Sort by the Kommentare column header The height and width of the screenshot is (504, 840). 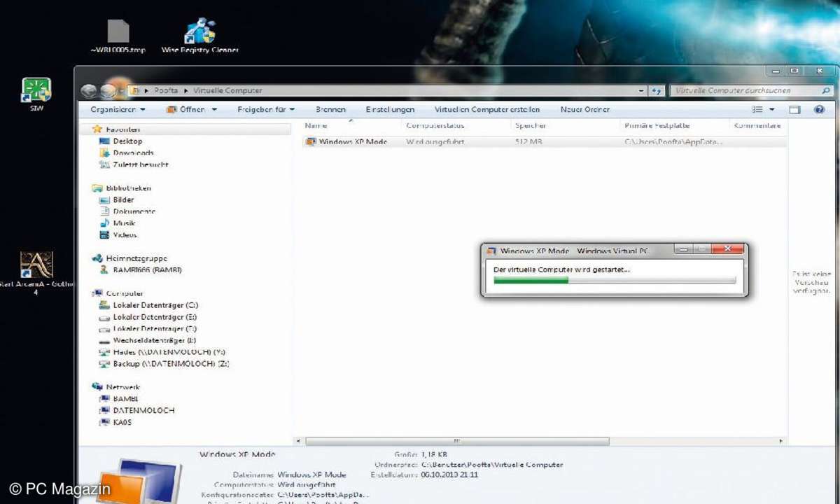[x=757, y=126]
